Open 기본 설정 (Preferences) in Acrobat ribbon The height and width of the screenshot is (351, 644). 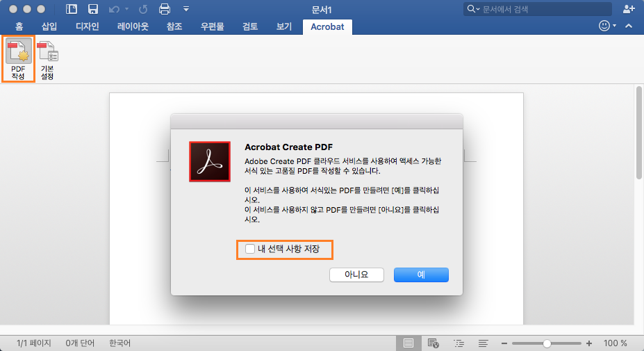click(48, 60)
